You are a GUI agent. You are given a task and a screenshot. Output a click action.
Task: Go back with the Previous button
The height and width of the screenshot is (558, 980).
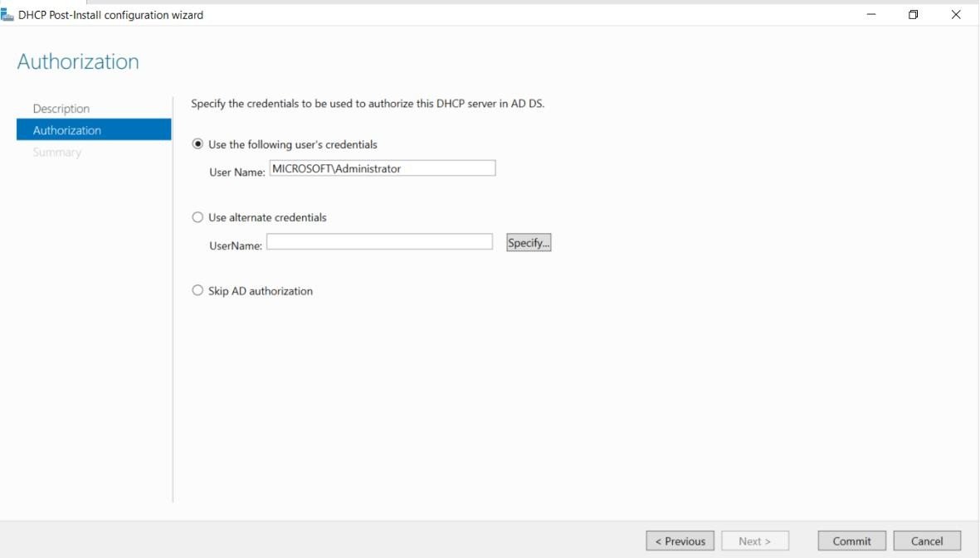pos(680,541)
